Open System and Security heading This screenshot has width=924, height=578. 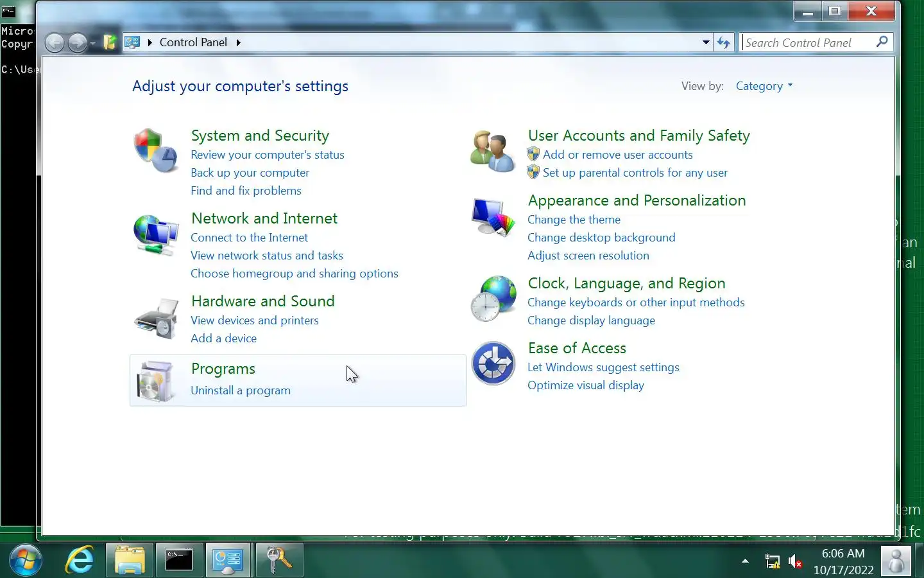[x=260, y=136]
